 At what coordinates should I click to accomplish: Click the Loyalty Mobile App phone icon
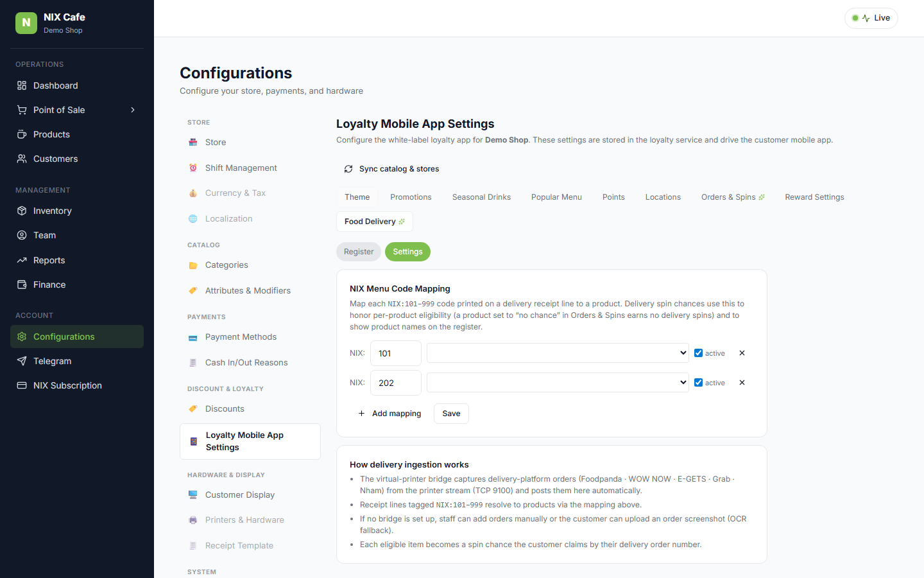click(194, 441)
